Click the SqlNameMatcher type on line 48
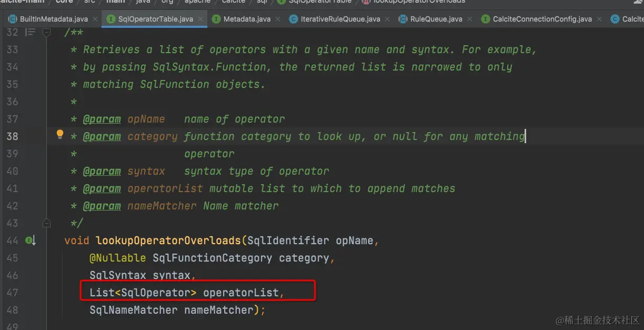The width and height of the screenshot is (644, 330). (x=134, y=310)
